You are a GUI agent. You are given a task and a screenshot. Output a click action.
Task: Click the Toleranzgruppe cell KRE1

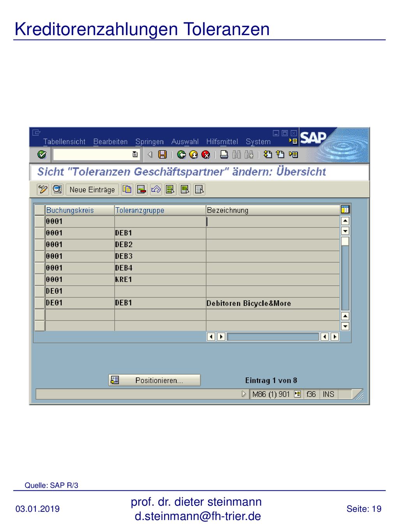coord(160,280)
